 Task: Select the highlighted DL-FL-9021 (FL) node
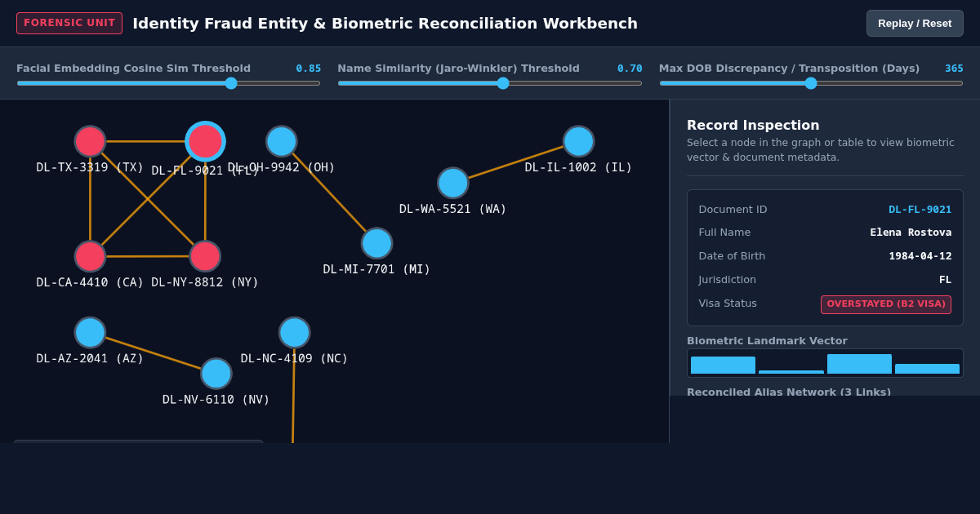[205, 141]
